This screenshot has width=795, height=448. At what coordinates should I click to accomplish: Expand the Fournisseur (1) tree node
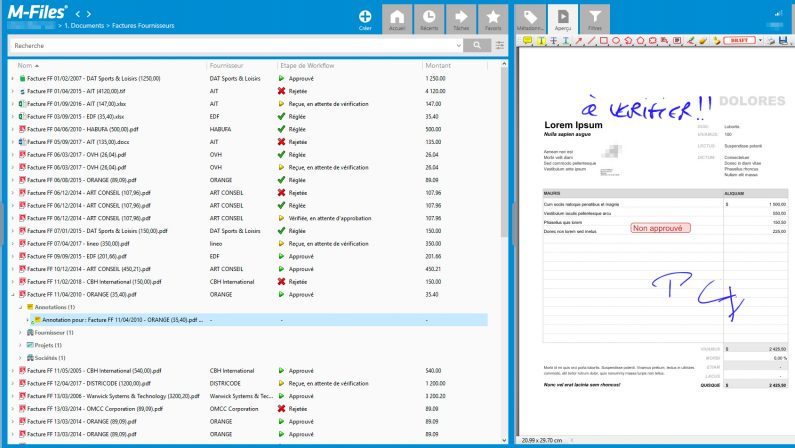point(21,331)
